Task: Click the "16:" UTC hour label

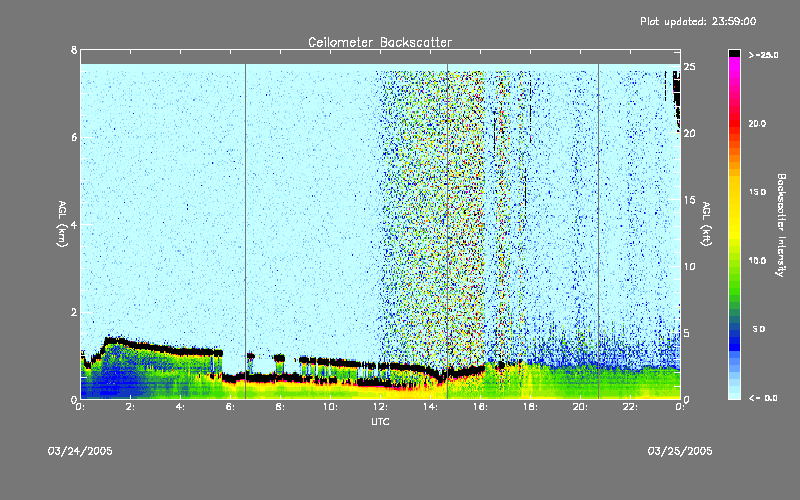Action: (480, 407)
